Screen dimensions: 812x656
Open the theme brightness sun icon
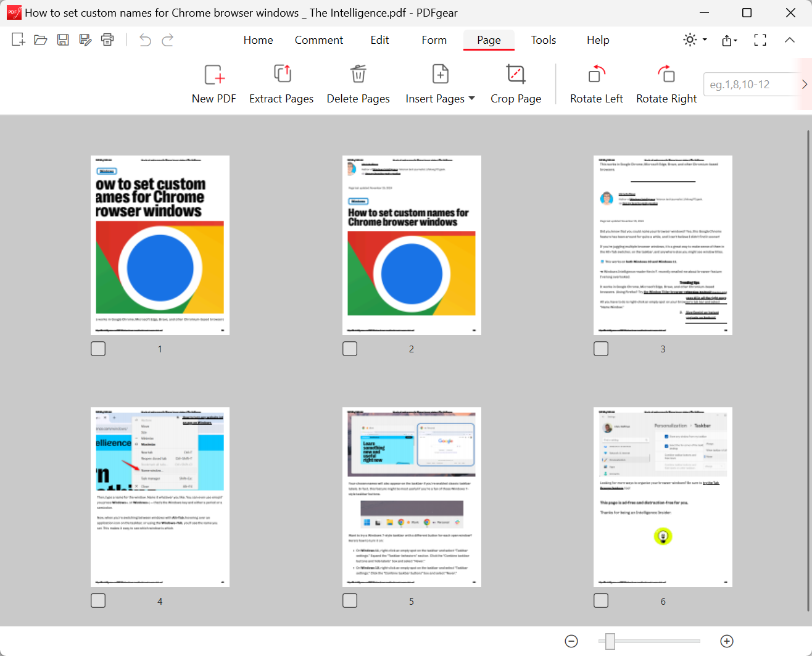click(x=690, y=39)
